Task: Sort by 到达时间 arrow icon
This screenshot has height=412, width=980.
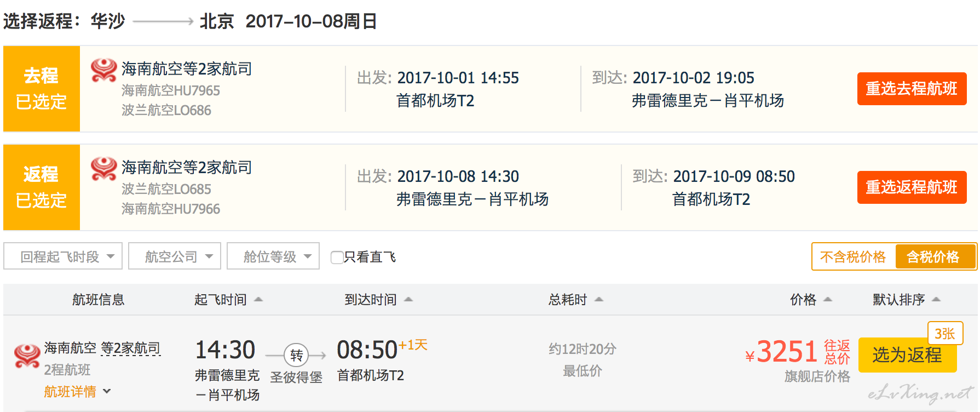Action: pyautogui.click(x=408, y=299)
